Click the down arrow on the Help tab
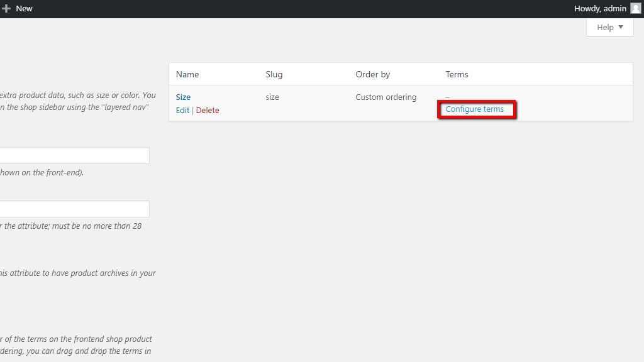Viewport: 644px width, 362px height. tap(620, 27)
